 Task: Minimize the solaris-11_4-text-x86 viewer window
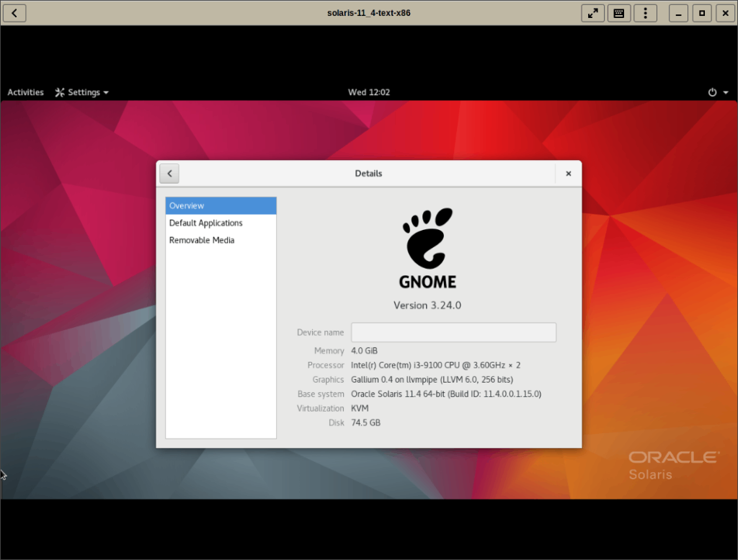[678, 13]
